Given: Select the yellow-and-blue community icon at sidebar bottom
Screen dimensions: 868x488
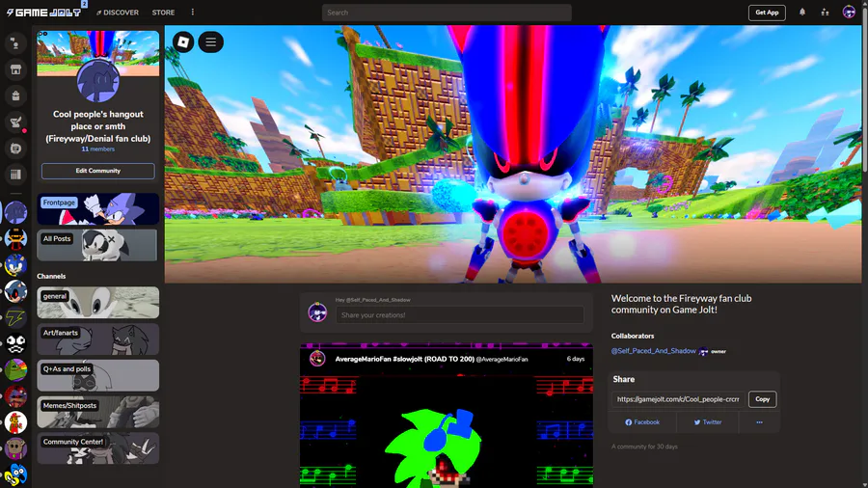Looking at the screenshot, I should 15,474.
